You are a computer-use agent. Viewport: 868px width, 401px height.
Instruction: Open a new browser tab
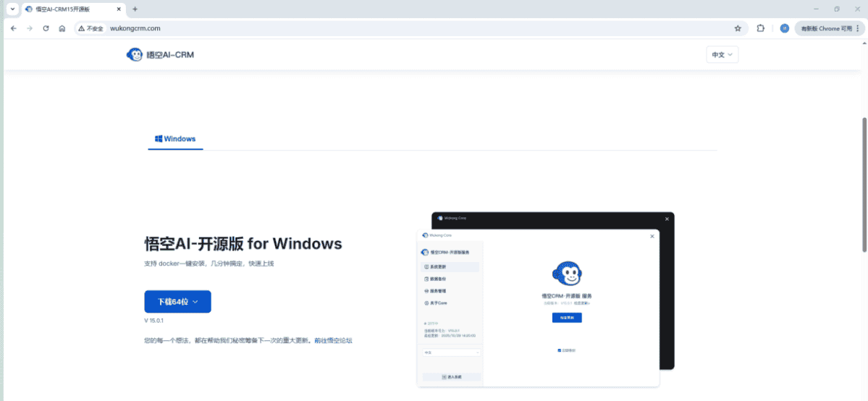click(x=135, y=9)
